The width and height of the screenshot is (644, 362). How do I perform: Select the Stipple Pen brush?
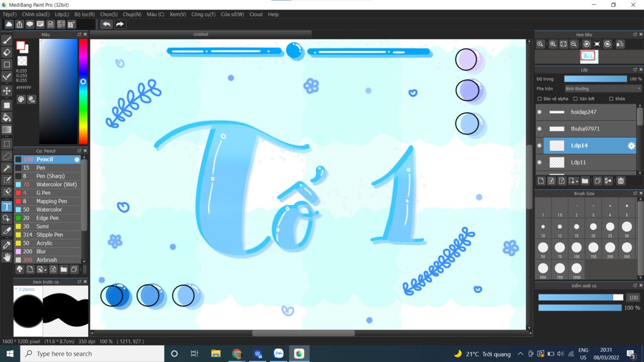[48, 235]
